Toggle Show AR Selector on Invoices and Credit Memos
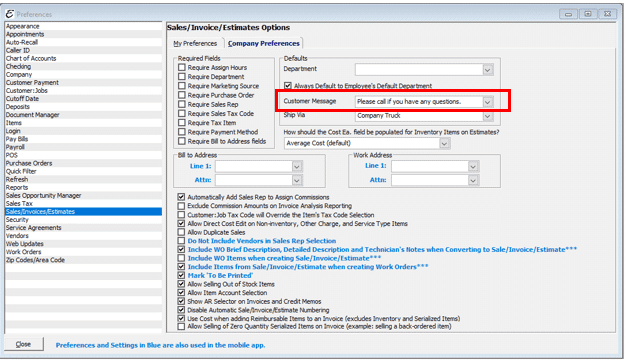This screenshot has height=361, width=626. click(181, 301)
